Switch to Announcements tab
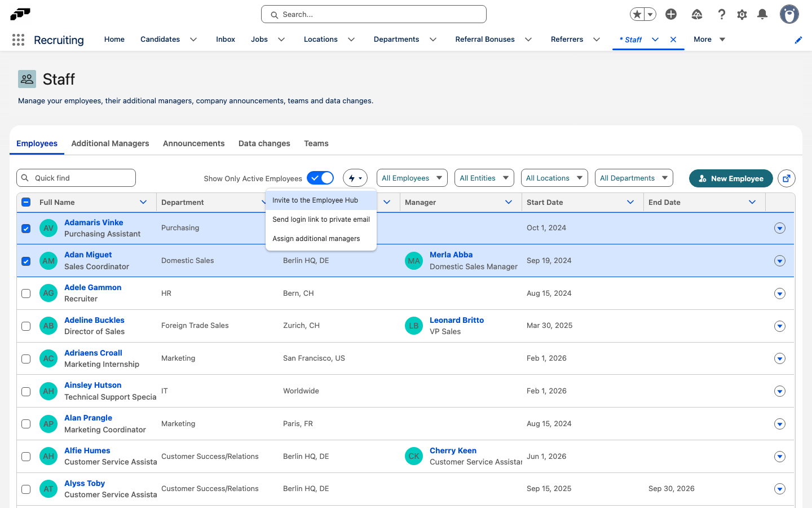 coord(193,143)
